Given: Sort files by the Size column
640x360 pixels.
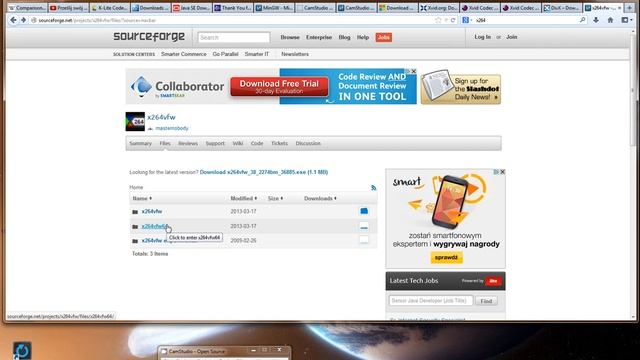Looking at the screenshot, I should point(275,198).
